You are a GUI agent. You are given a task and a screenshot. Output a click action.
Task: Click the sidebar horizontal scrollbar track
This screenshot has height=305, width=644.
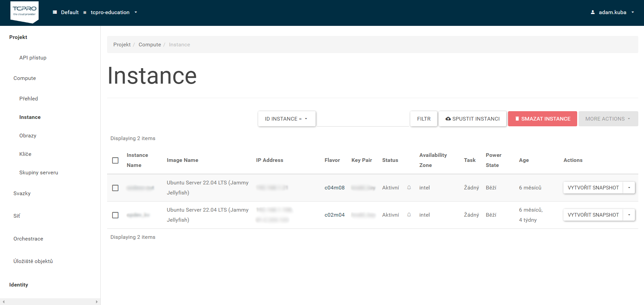point(50,302)
